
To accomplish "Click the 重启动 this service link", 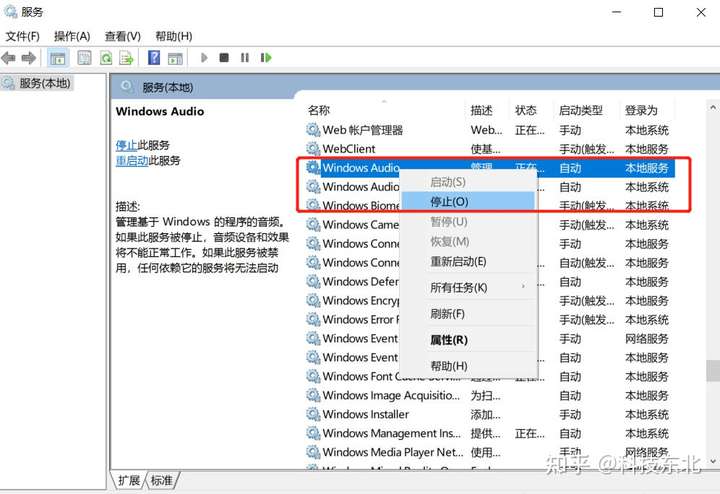I will coord(132,161).
